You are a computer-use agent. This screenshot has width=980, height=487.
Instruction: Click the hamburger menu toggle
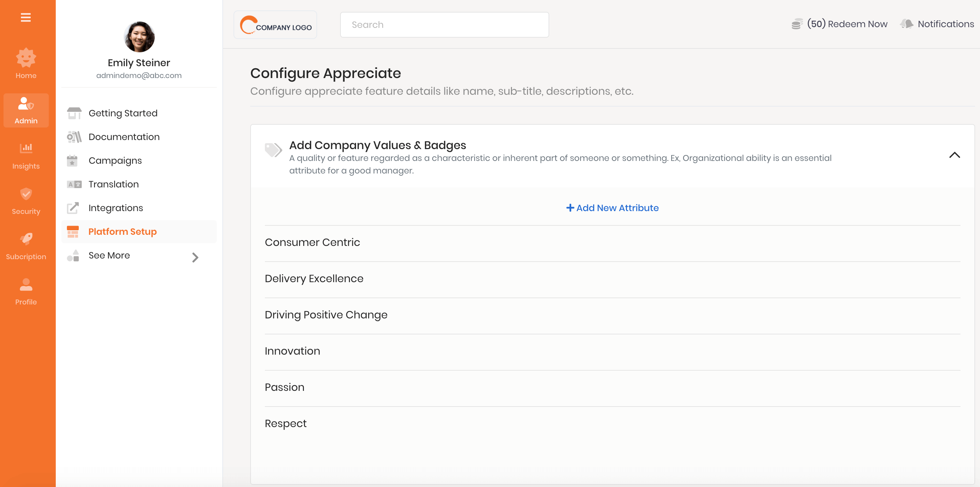[26, 17]
